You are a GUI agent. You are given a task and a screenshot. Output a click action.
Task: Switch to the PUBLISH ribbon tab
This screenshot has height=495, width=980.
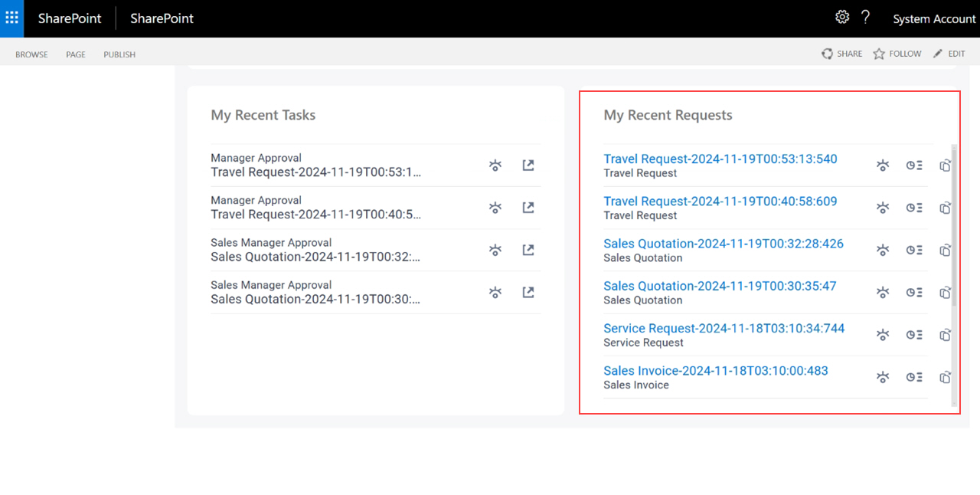119,54
